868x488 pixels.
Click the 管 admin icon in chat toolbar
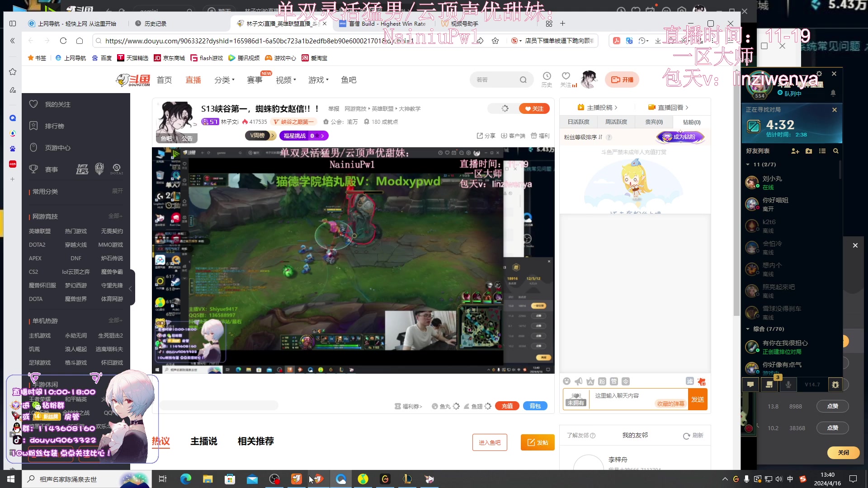(613, 381)
